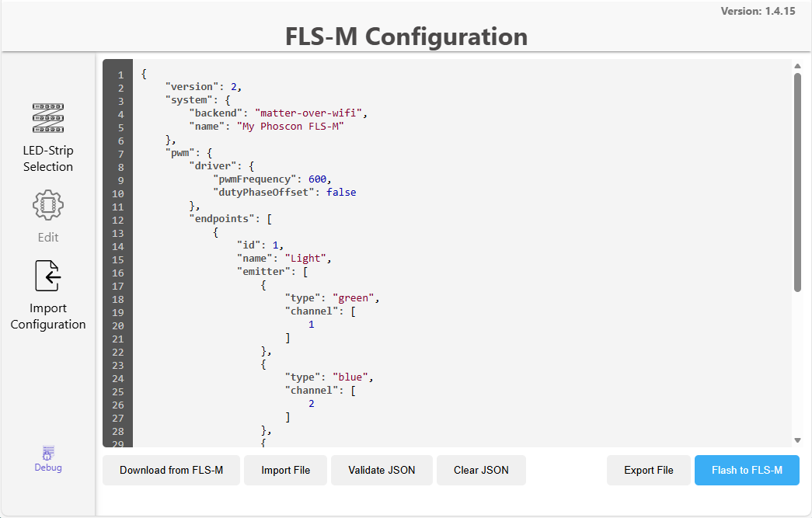Click Import File to load a configuration
The height and width of the screenshot is (518, 812).
285,470
